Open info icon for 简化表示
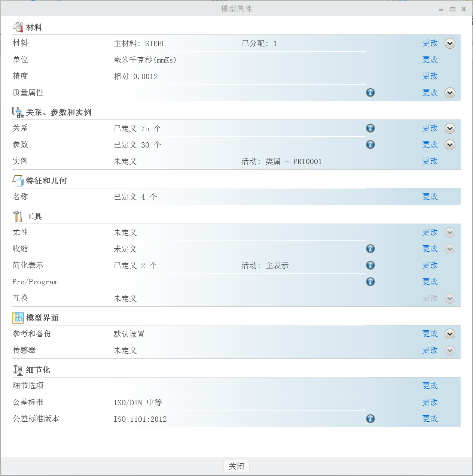This screenshot has height=476, width=473. click(x=370, y=265)
